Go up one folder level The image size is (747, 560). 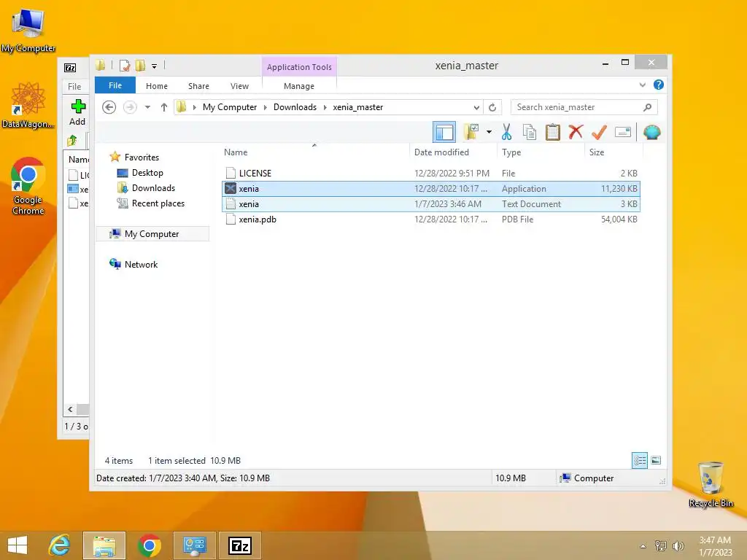(x=164, y=107)
